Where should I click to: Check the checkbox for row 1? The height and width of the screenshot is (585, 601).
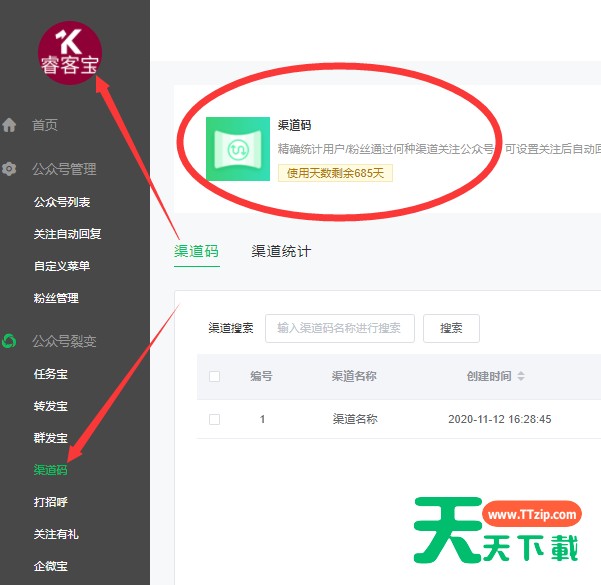(214, 419)
